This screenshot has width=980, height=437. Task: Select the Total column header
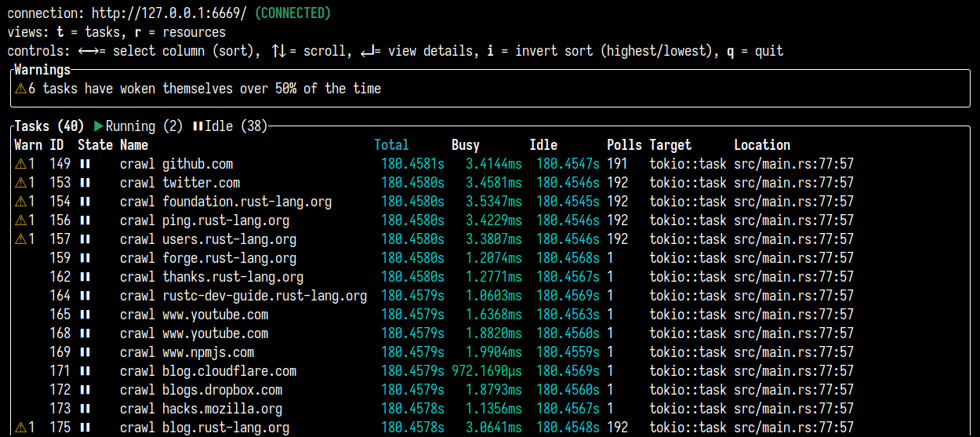391,145
